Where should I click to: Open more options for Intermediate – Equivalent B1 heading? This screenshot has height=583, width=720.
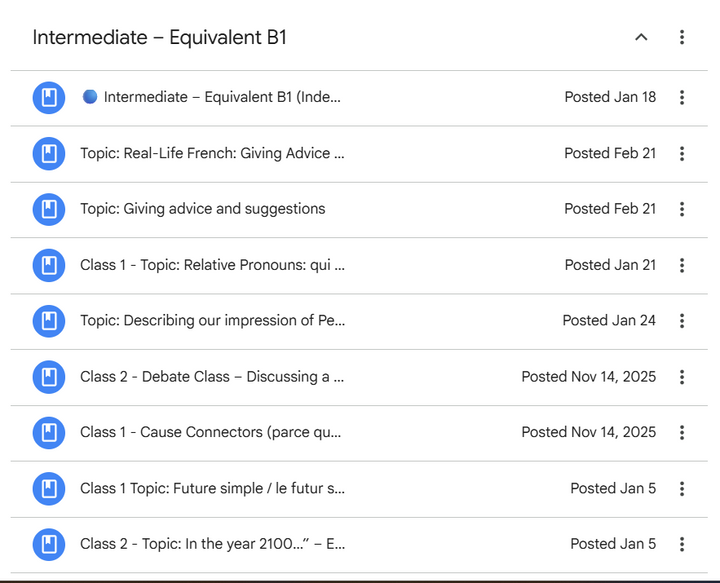coord(682,37)
